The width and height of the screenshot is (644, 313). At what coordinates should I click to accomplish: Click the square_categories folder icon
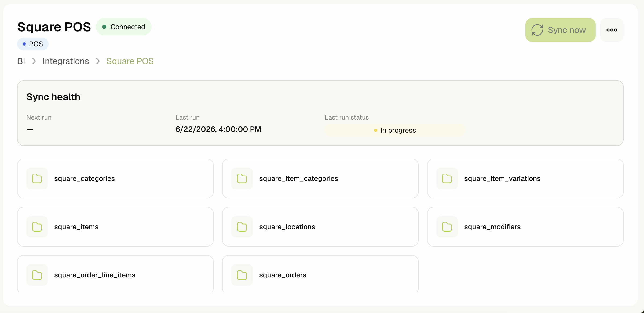tap(37, 178)
